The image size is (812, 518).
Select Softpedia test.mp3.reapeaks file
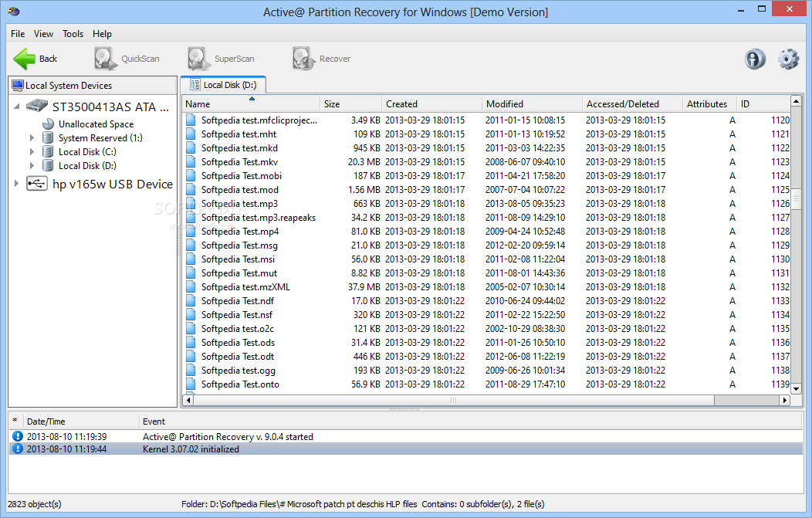click(x=487, y=218)
